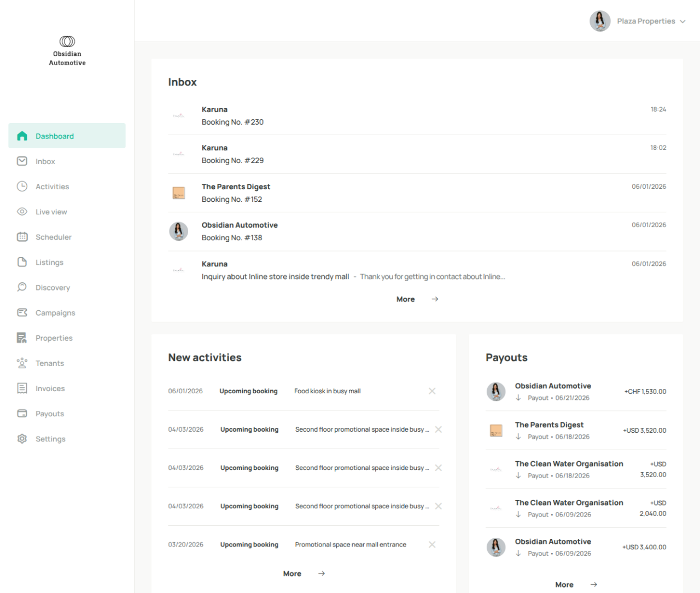The image size is (700, 593).
Task: Click the Payouts section heading
Action: tap(506, 357)
